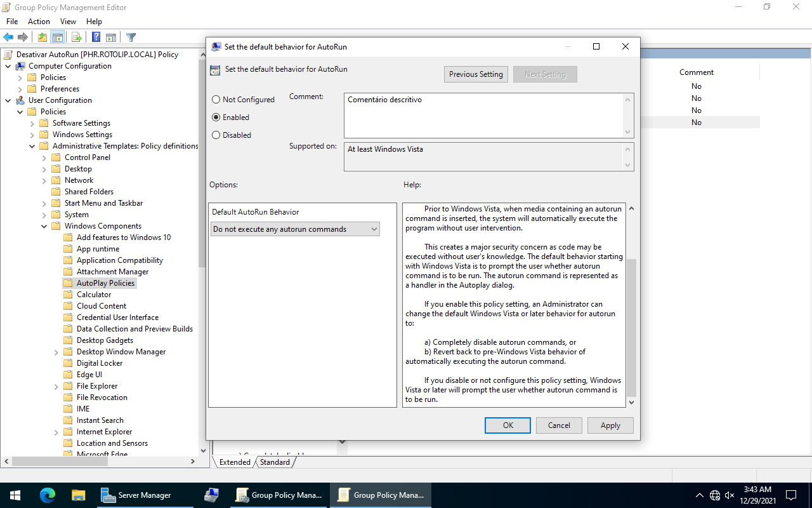Click the blue Back arrow in toolbar
Screen dimensions: 812x508
coord(8,37)
